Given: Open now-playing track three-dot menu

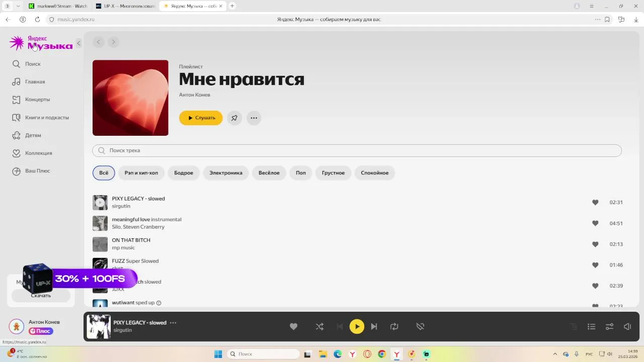Looking at the screenshot, I should [x=173, y=323].
